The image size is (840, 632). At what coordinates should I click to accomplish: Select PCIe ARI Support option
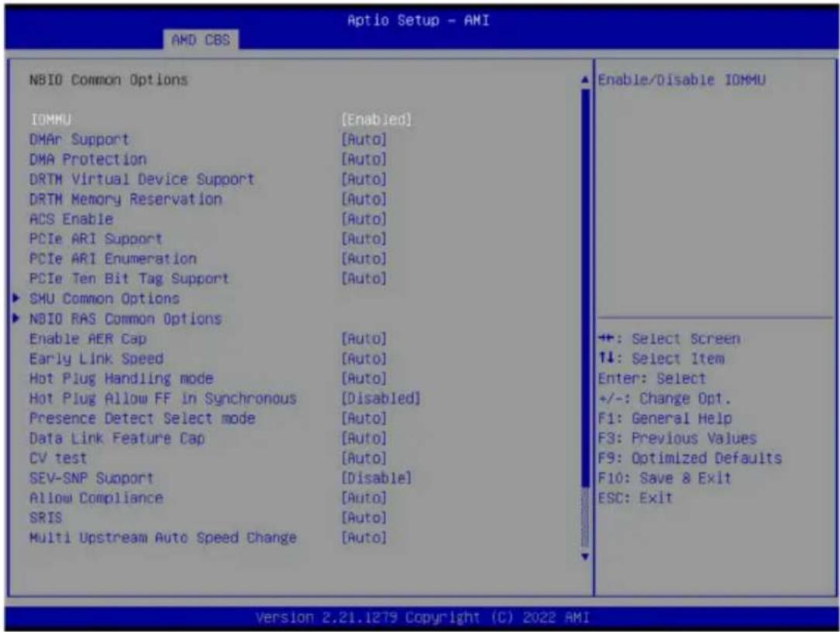click(x=96, y=239)
